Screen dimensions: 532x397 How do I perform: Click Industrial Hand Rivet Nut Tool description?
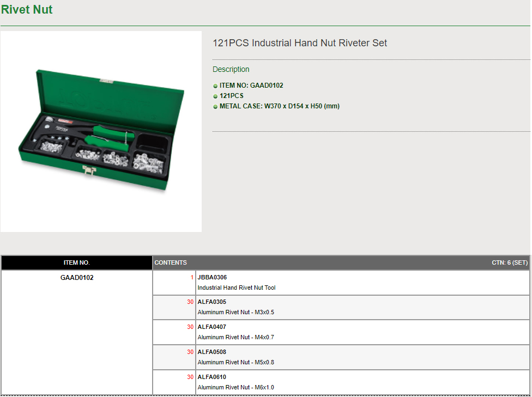[236, 288]
